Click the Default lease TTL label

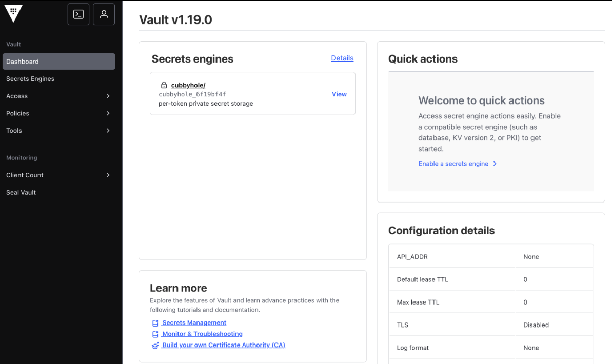[422, 279]
